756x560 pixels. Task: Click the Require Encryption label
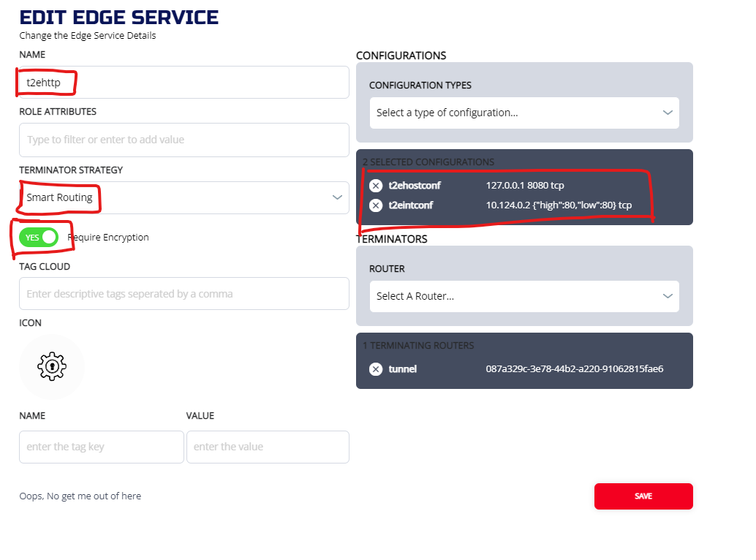pos(108,237)
